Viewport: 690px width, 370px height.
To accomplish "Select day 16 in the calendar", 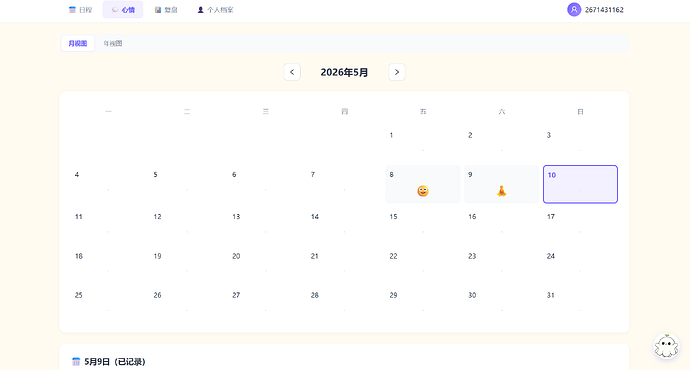I will (x=501, y=225).
